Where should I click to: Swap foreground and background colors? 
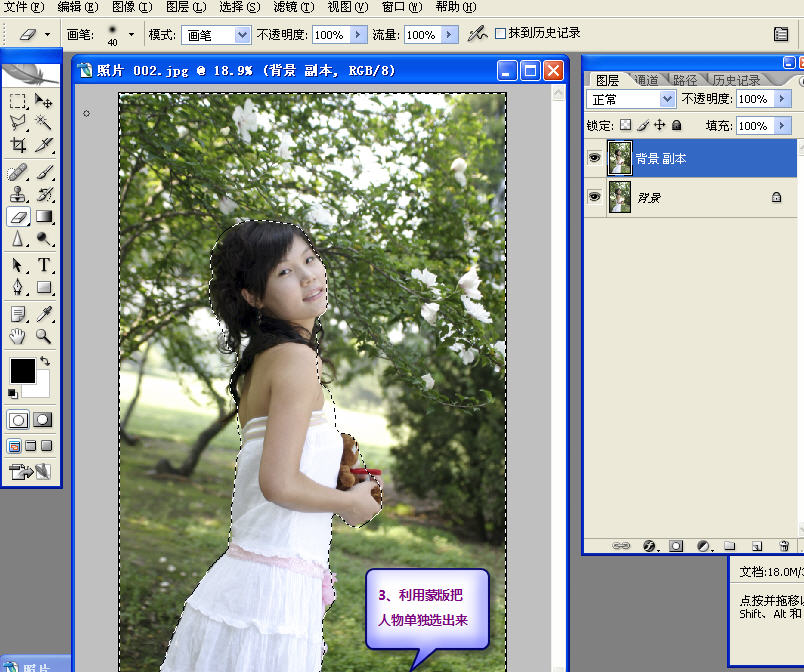45,361
